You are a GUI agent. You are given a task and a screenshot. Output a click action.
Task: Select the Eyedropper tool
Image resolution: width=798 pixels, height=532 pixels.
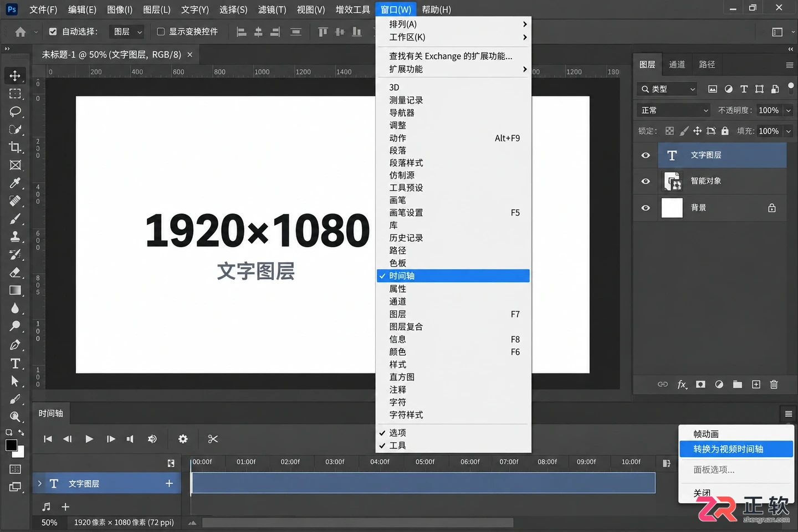(x=15, y=183)
